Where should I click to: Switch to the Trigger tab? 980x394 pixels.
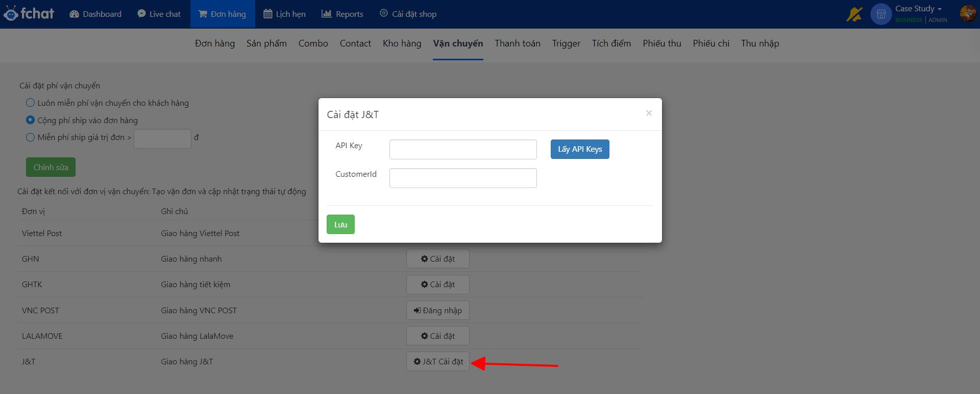click(x=566, y=43)
